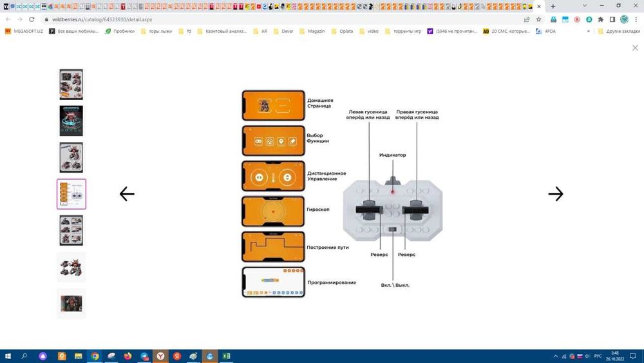Select the last product thumbnail
The height and width of the screenshot is (363, 644).
tap(71, 304)
